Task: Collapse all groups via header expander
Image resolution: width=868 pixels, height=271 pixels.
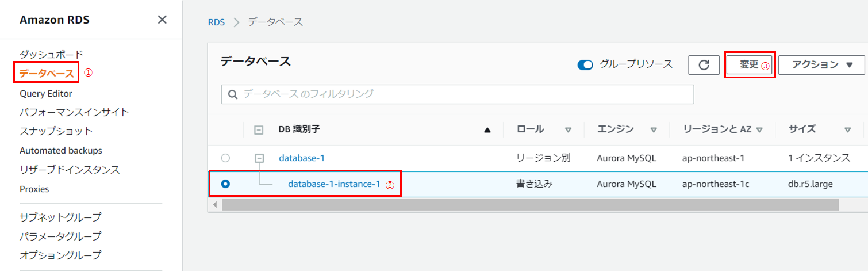Action: 259,130
